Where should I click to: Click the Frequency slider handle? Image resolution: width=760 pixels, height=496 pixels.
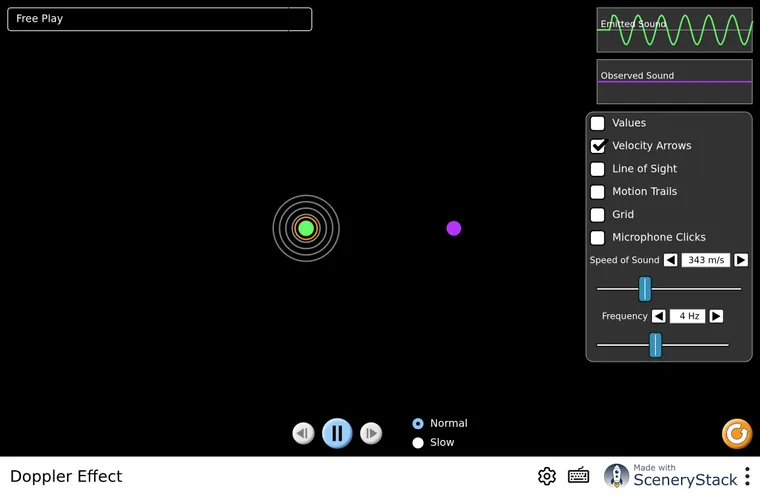pos(655,345)
